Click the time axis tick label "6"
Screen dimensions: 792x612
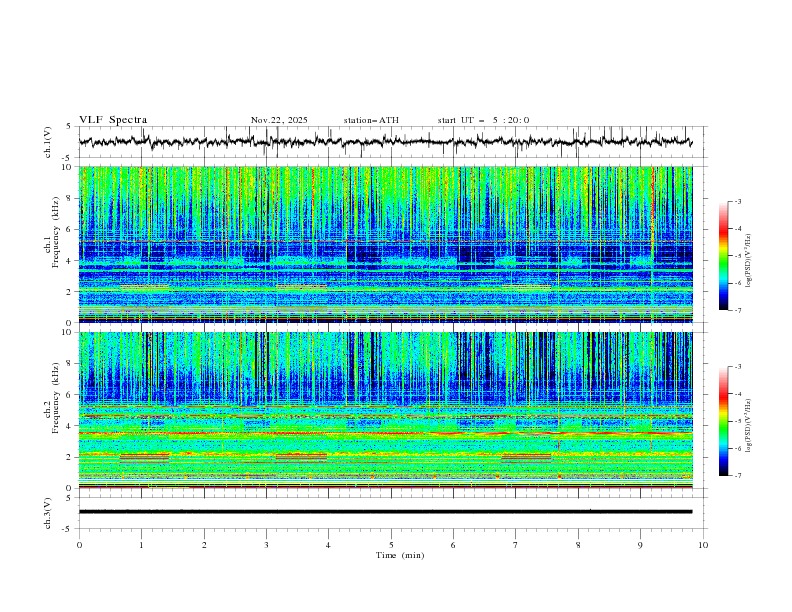(453, 545)
